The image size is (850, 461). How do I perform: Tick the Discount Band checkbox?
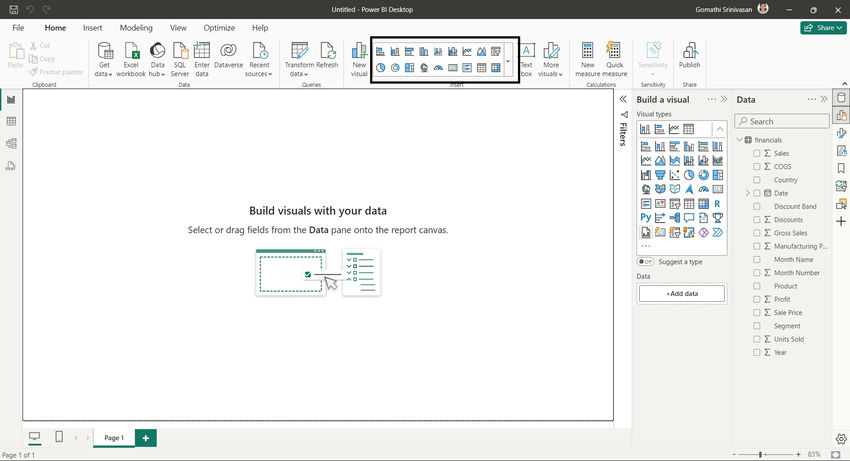click(757, 207)
